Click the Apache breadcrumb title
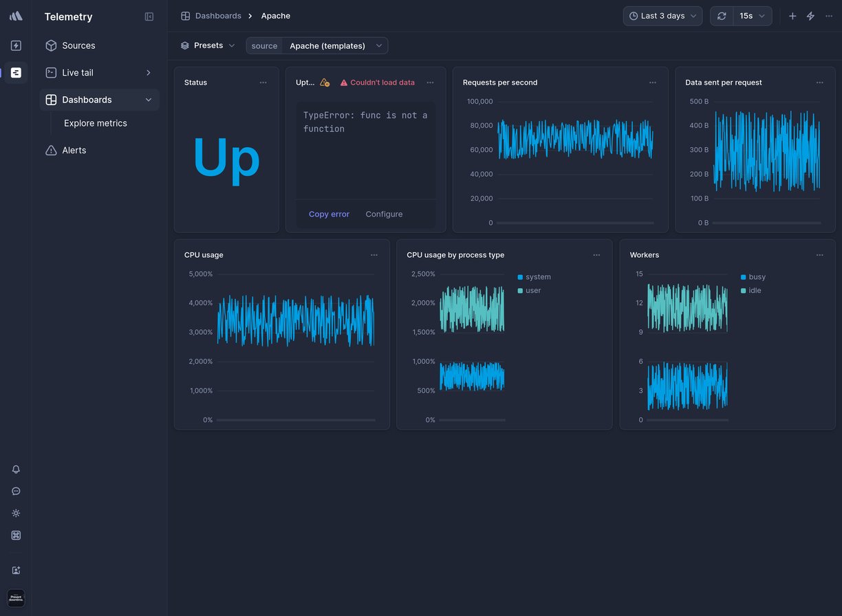The image size is (842, 616). point(276,16)
